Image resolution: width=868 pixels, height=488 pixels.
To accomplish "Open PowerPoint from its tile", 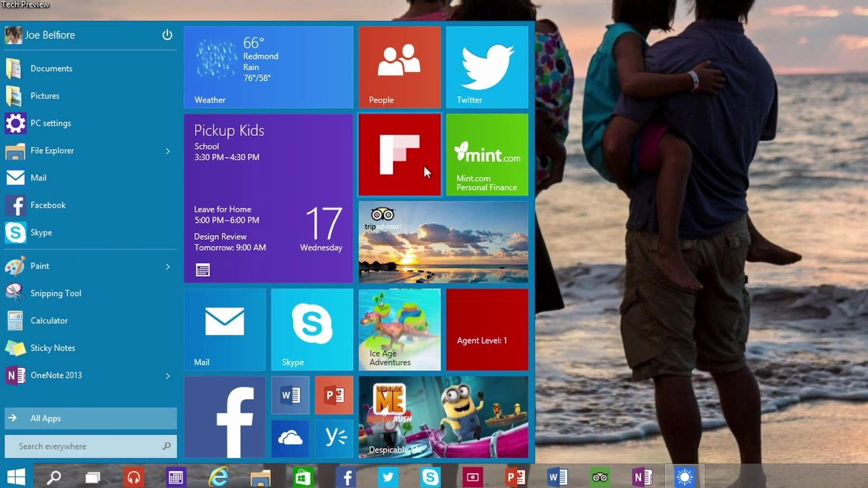I will (x=334, y=394).
